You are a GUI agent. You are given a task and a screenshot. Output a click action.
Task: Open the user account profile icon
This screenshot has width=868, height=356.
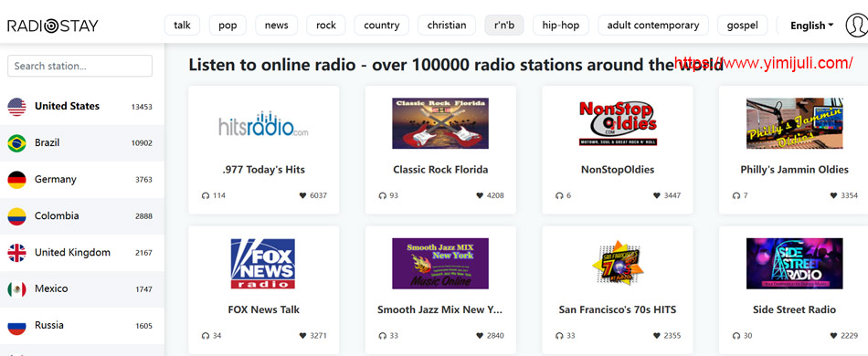(857, 26)
